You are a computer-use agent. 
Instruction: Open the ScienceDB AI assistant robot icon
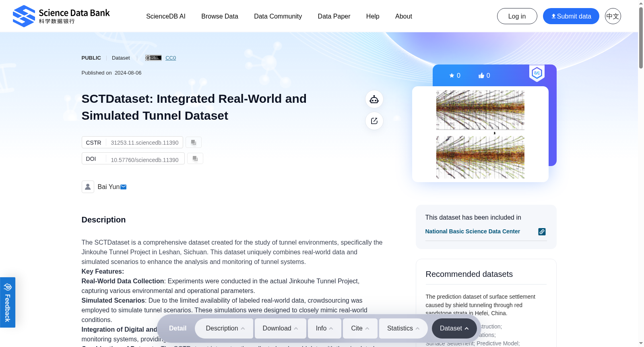(374, 99)
